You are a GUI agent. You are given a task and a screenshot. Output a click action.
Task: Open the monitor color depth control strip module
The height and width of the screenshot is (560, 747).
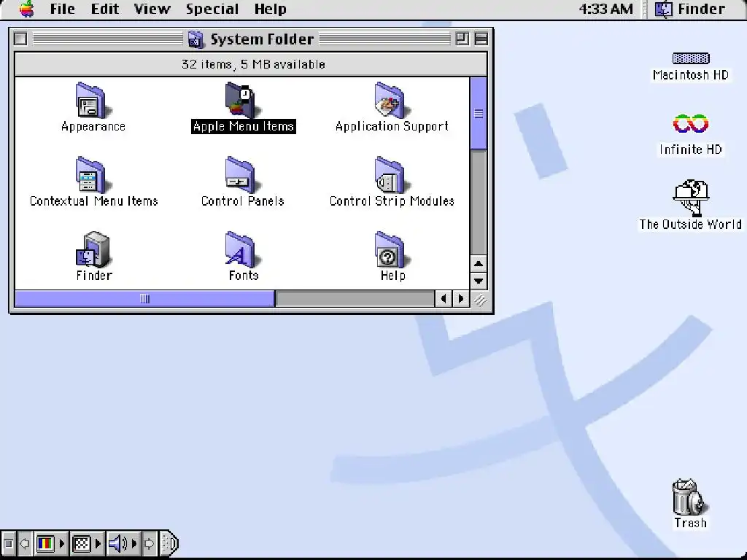point(51,543)
